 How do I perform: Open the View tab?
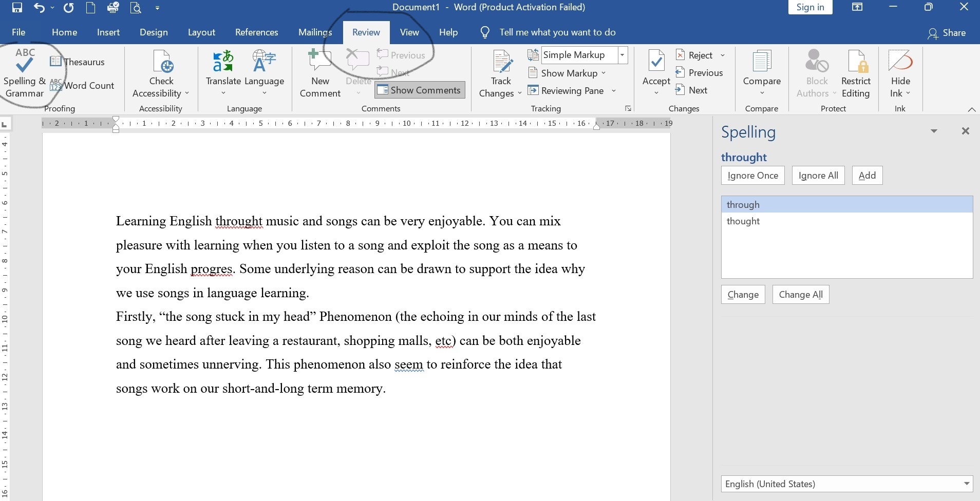409,32
